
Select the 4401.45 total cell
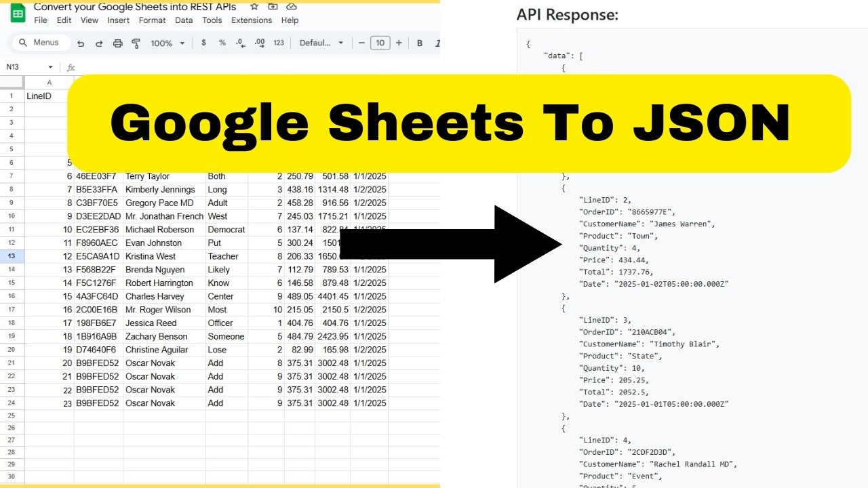(x=333, y=296)
